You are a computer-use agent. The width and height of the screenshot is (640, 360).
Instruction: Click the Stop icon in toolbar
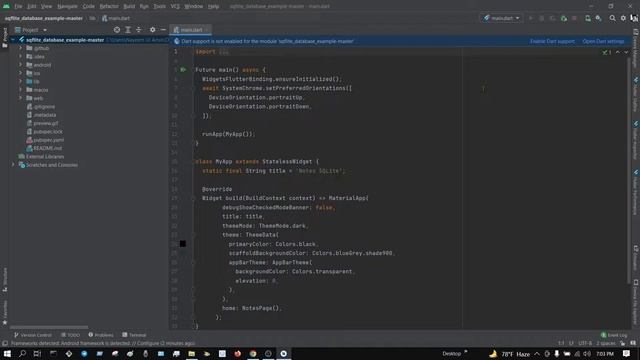574,18
